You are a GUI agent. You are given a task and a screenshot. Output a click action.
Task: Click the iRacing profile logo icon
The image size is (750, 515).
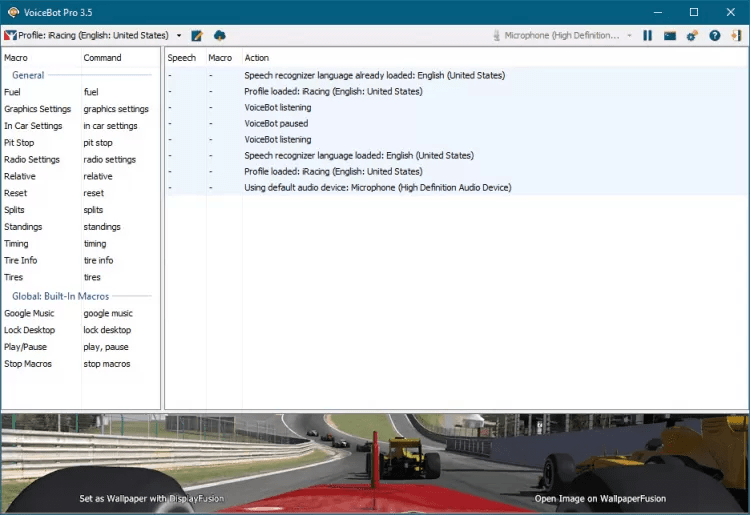(10, 35)
